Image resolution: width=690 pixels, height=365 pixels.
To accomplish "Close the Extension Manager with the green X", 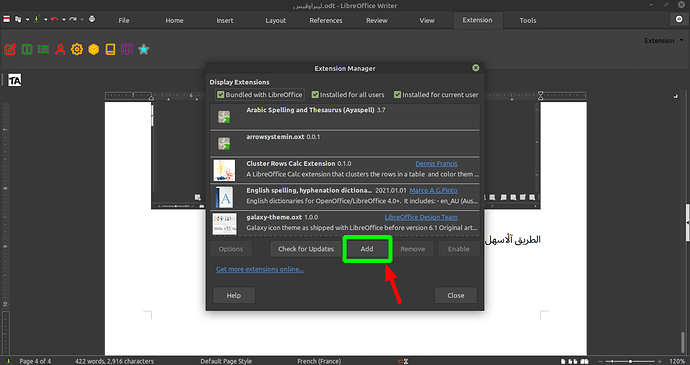I will tap(476, 68).
